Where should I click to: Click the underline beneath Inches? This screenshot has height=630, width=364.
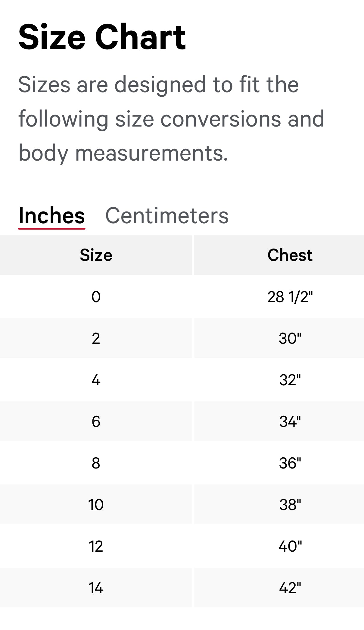[x=52, y=229]
